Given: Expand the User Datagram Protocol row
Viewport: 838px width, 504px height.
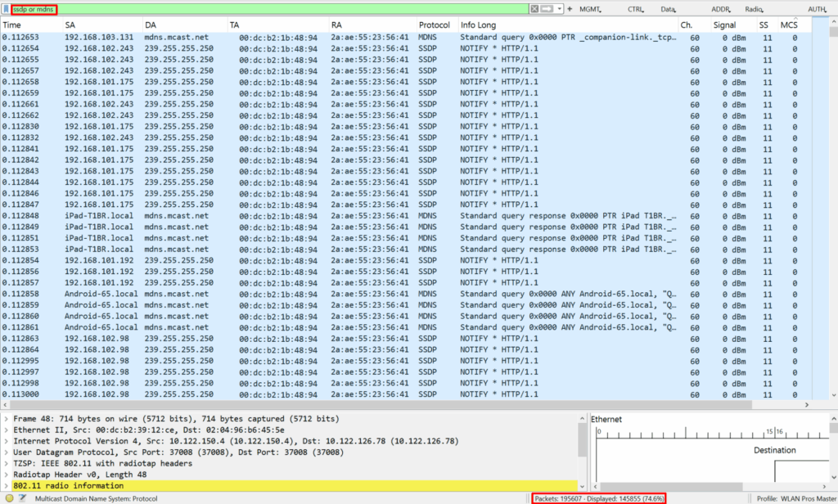Looking at the screenshot, I should click(x=7, y=452).
